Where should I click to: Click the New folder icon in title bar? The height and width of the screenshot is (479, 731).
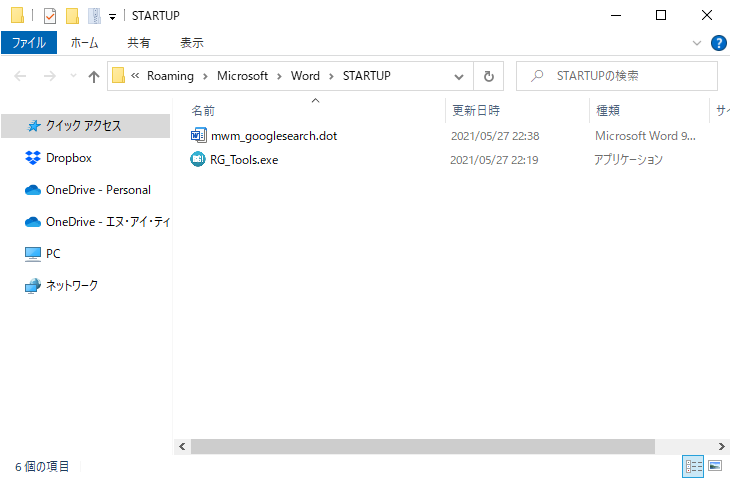(x=72, y=16)
